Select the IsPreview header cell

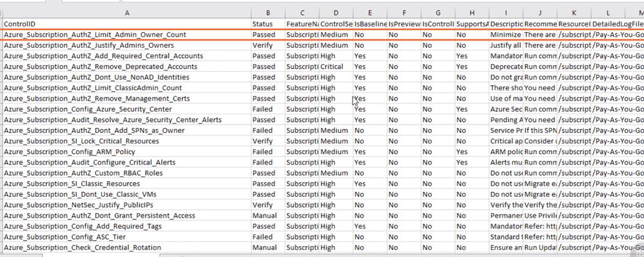click(x=404, y=25)
